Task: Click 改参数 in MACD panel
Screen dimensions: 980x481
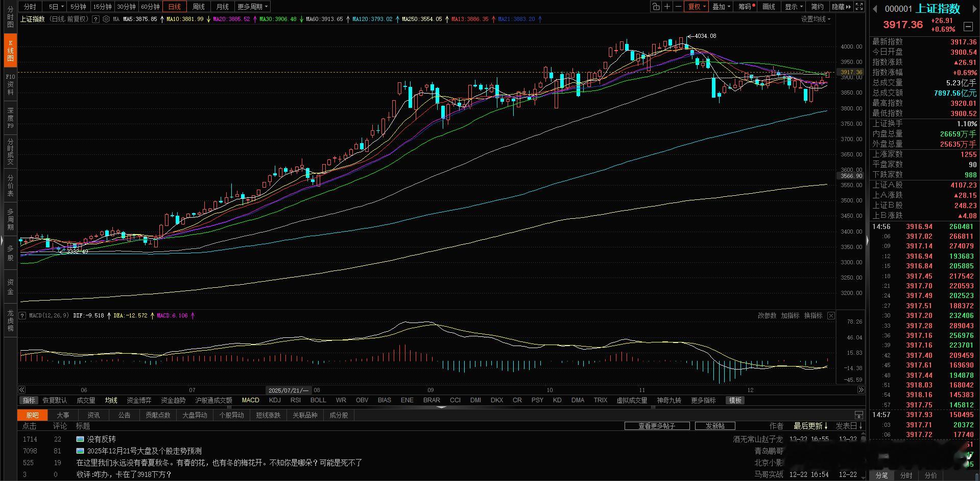Action: (x=767, y=315)
